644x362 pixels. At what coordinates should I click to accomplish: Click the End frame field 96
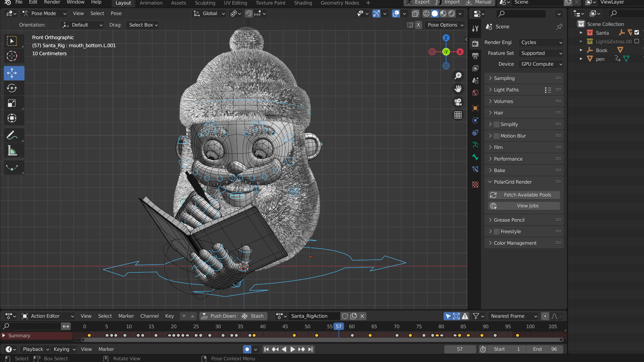[545, 349]
